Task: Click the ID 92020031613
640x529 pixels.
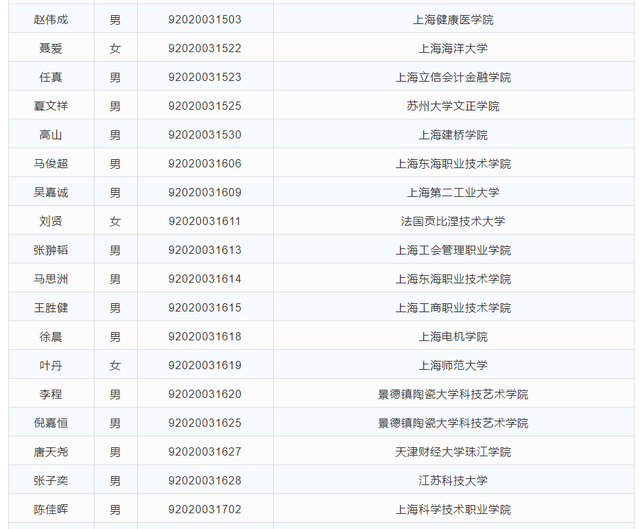Action: point(205,250)
